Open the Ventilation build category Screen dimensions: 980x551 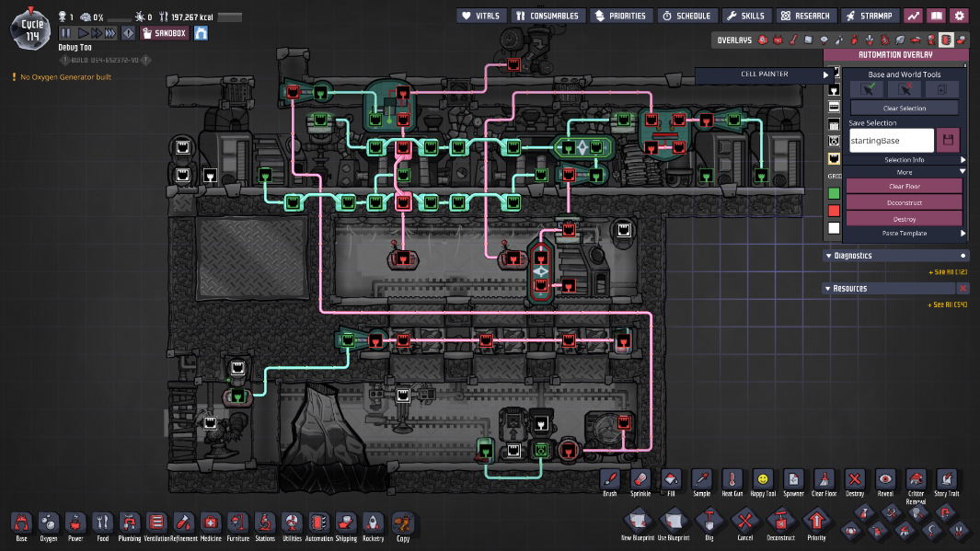coord(156,522)
